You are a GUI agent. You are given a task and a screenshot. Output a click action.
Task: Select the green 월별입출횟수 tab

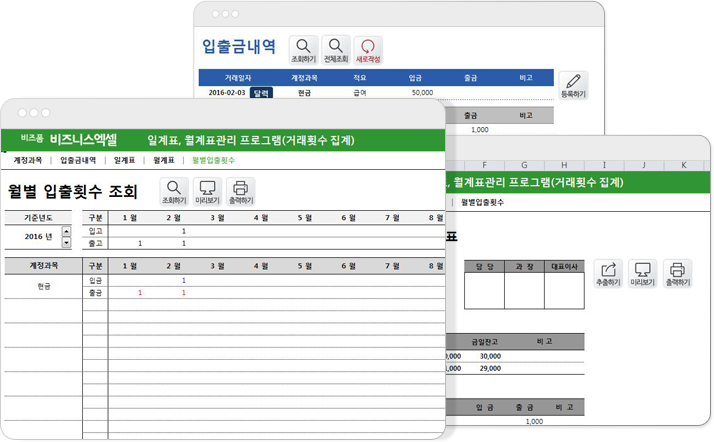213,160
